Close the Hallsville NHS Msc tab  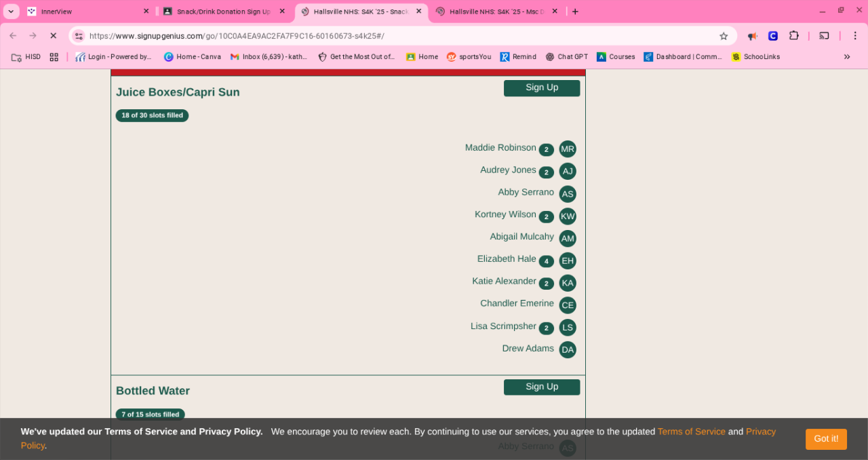click(x=555, y=12)
